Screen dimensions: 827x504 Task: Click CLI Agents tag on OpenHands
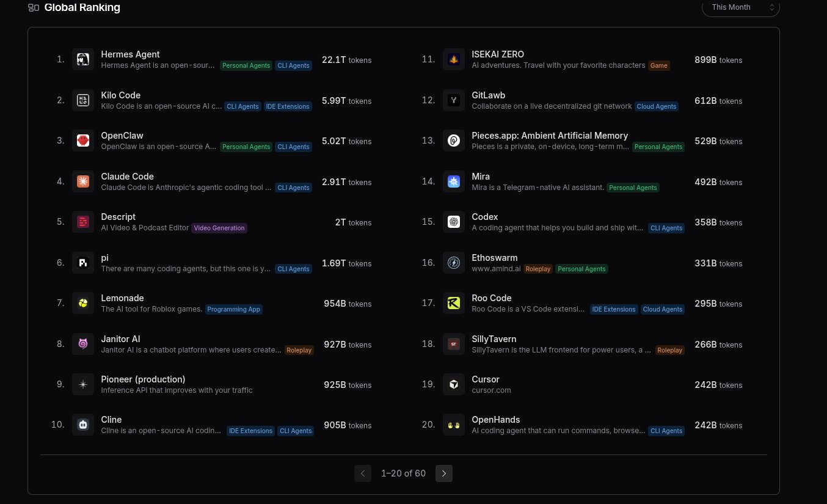pyautogui.click(x=666, y=431)
